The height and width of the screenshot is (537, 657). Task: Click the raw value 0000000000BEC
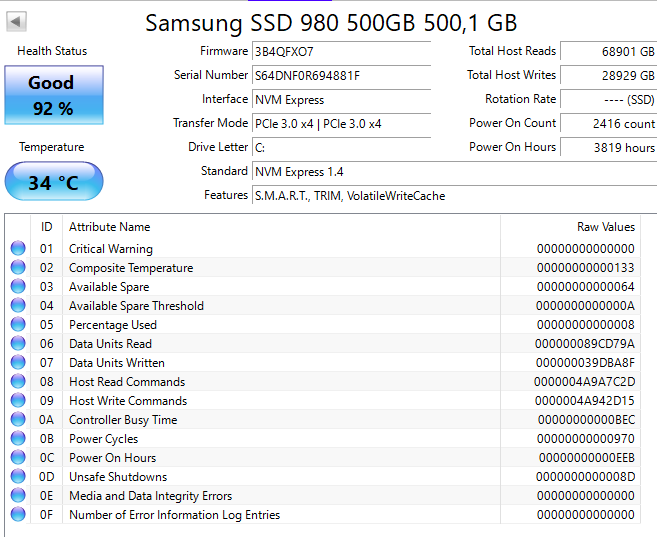586,420
